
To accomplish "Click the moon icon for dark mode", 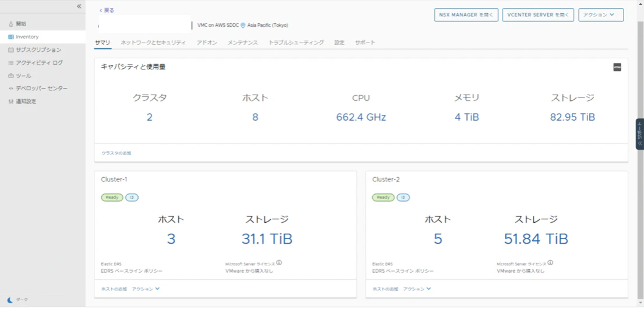I will (10, 300).
